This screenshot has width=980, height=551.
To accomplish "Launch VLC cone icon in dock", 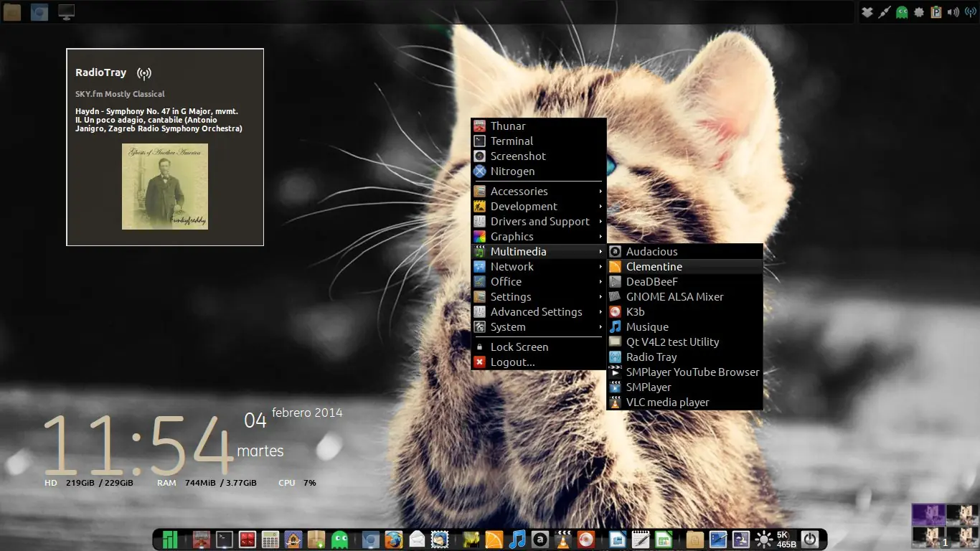I will (564, 540).
